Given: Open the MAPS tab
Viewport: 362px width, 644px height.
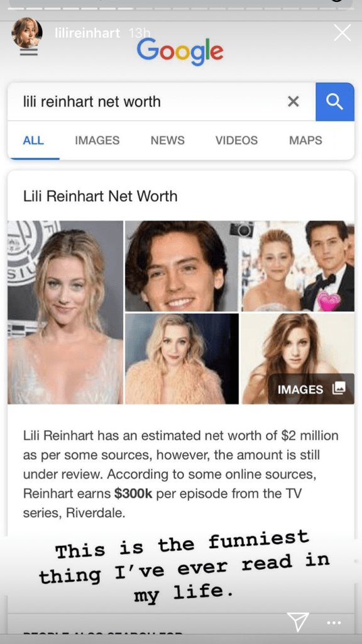Looking at the screenshot, I should [305, 140].
